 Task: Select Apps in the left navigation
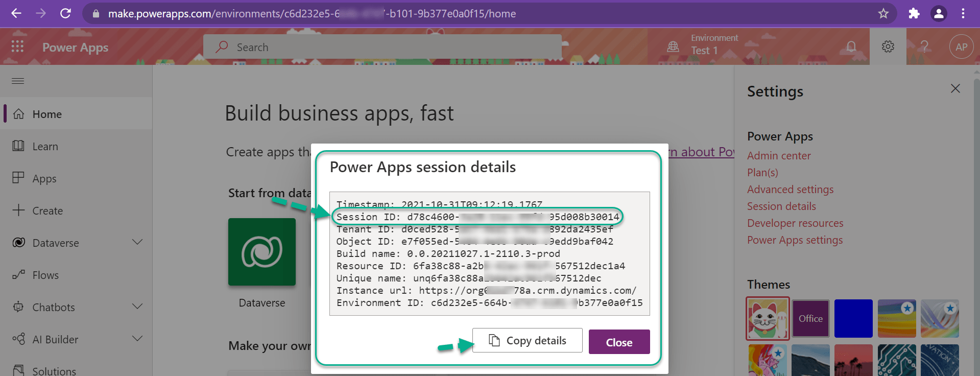coord(76,178)
